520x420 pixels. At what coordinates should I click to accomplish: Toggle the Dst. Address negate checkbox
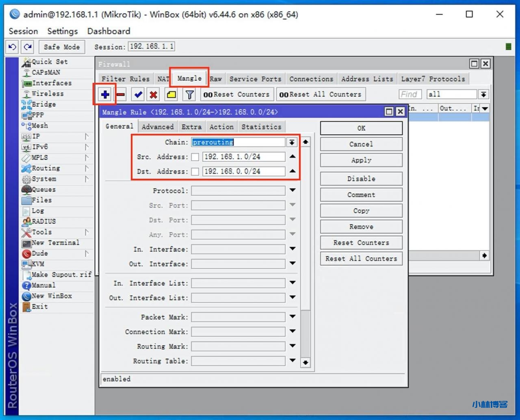[x=195, y=172]
